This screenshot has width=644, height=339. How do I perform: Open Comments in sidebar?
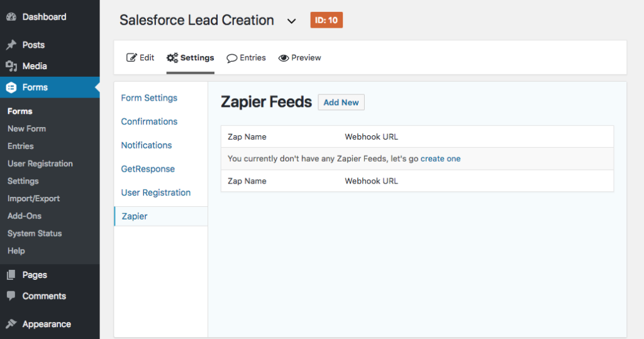click(44, 296)
